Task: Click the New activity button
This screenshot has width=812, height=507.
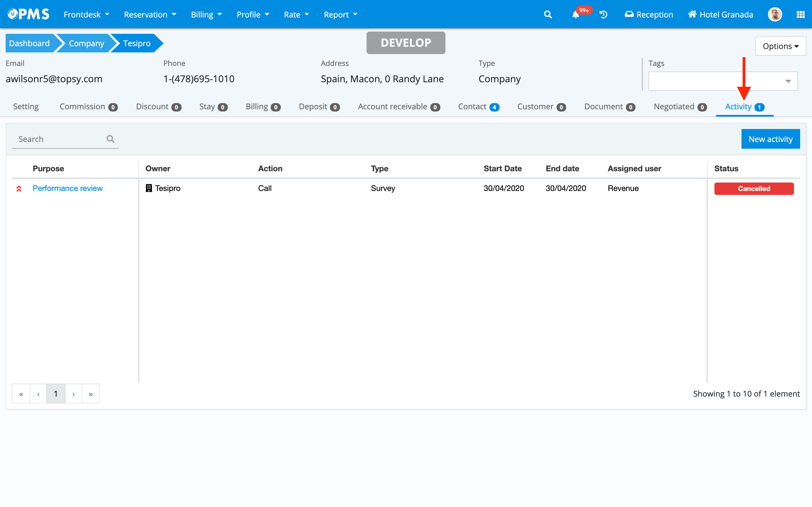Action: (770, 139)
